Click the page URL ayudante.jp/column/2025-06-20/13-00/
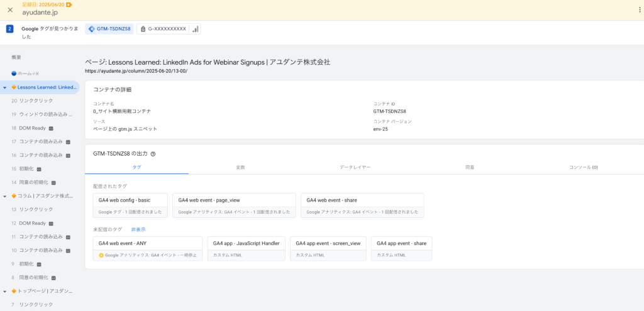Image resolution: width=644 pixels, height=311 pixels. click(x=136, y=71)
